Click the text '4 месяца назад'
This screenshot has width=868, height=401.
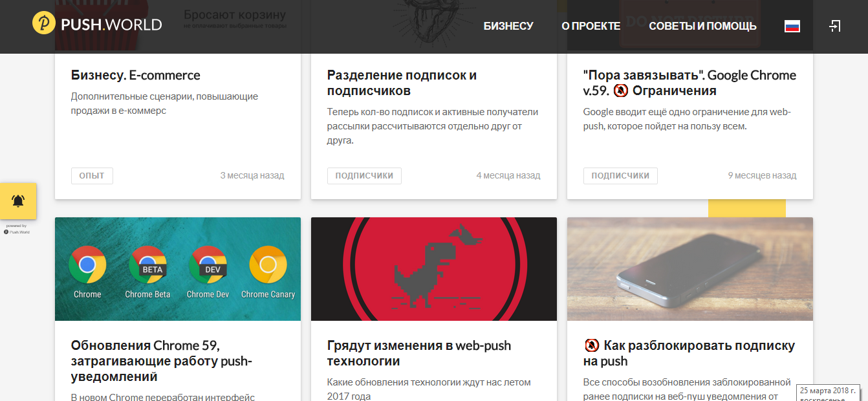pos(508,175)
